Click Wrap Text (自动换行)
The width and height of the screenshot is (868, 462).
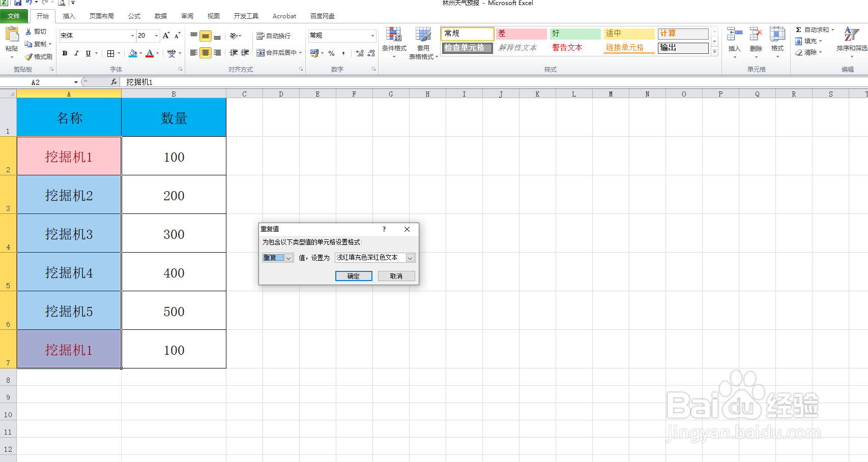tap(274, 36)
